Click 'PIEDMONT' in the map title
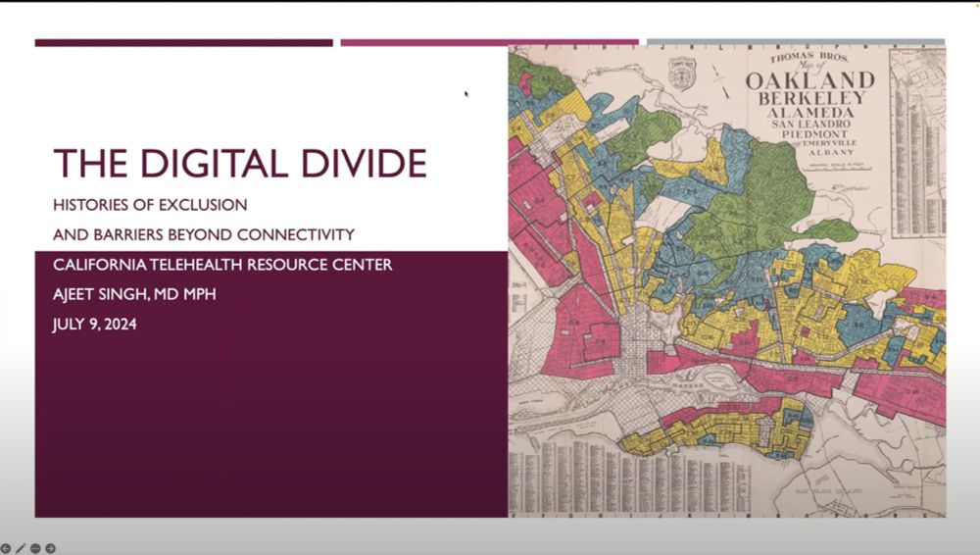Viewport: 980px width, 555px height. (x=814, y=134)
